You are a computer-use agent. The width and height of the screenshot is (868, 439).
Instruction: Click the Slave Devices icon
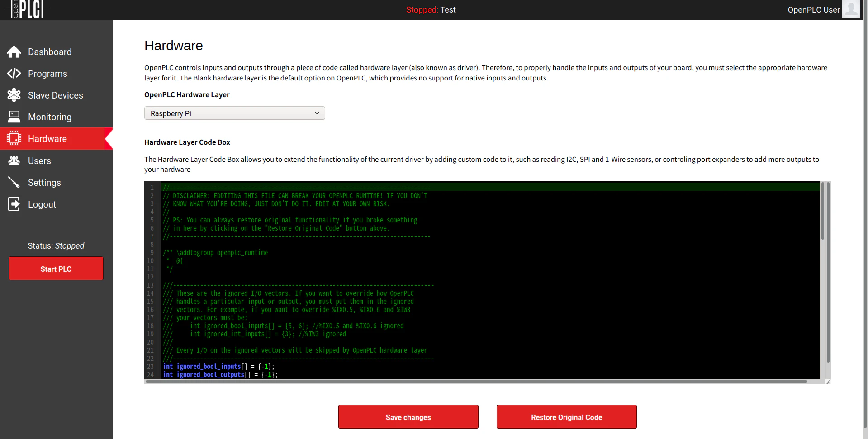(x=14, y=95)
